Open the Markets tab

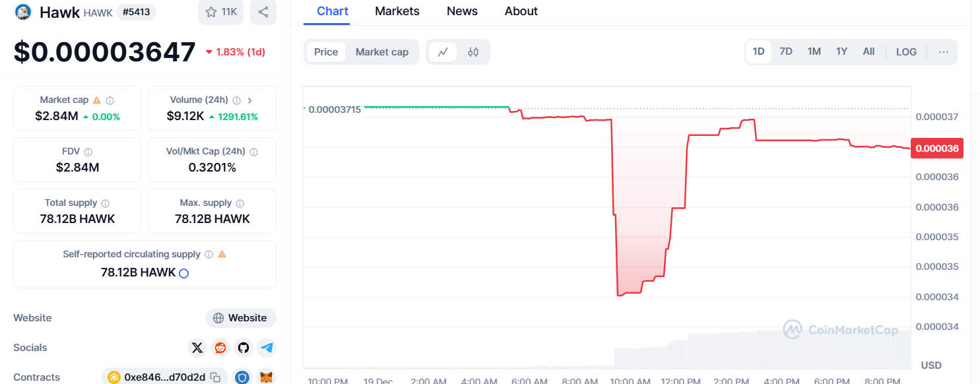point(397,11)
